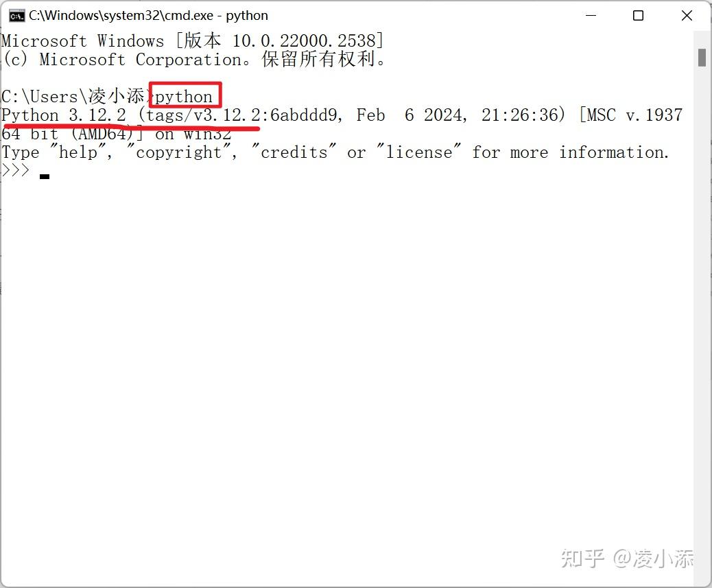Screen dimensions: 712x588
Task: Click the >>> Python prompt symbol
Action: pos(16,170)
